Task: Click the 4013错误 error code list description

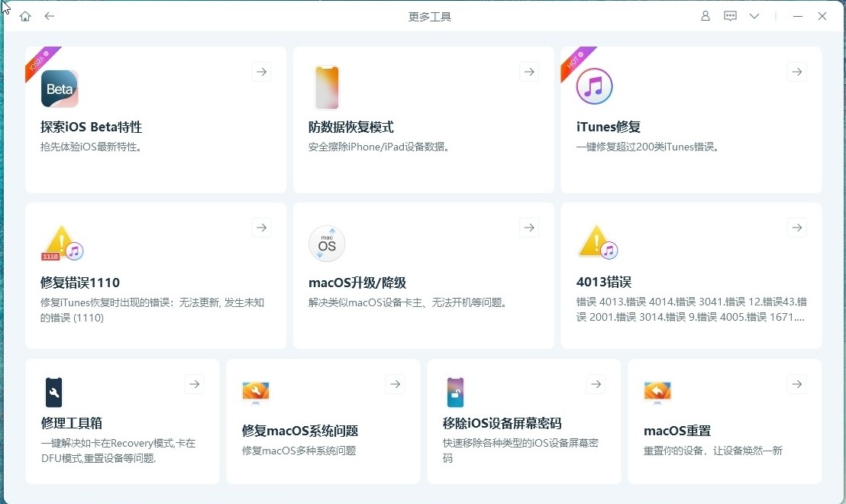Action: [691, 309]
